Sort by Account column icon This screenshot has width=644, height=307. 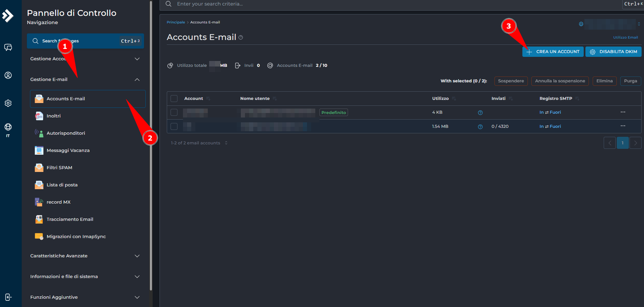click(x=208, y=99)
